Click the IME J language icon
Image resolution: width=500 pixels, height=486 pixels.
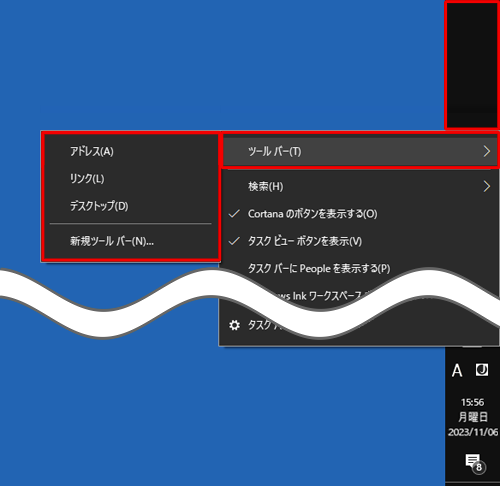click(482, 370)
